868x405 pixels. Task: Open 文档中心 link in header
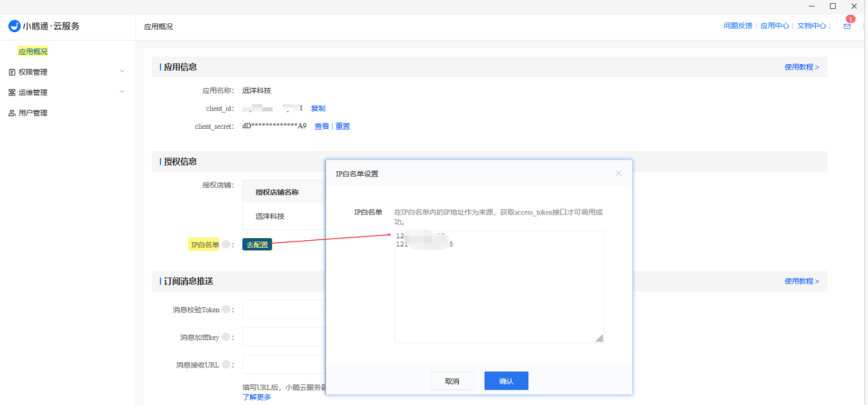[x=811, y=26]
